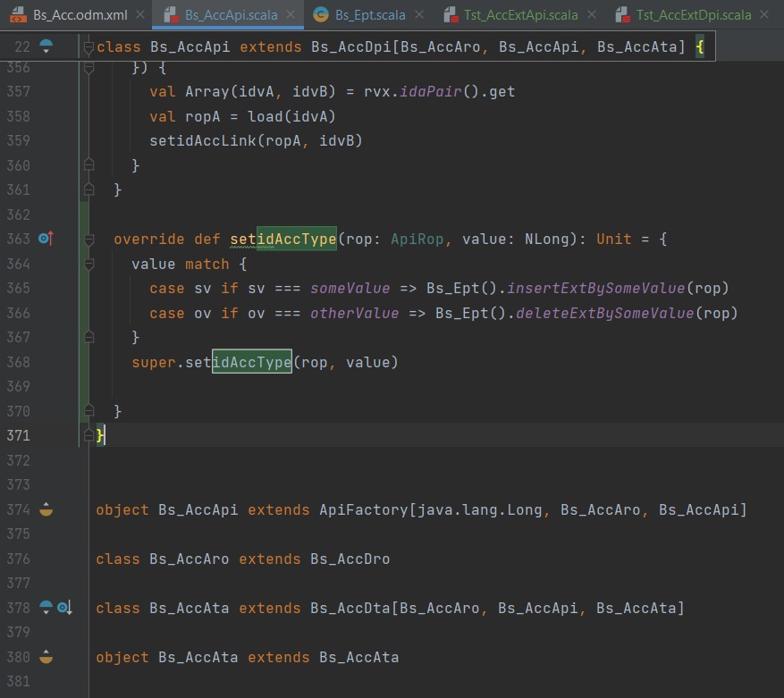The width and height of the screenshot is (784, 698).
Task: Click the override gutter icon on line 363
Action: click(46, 239)
